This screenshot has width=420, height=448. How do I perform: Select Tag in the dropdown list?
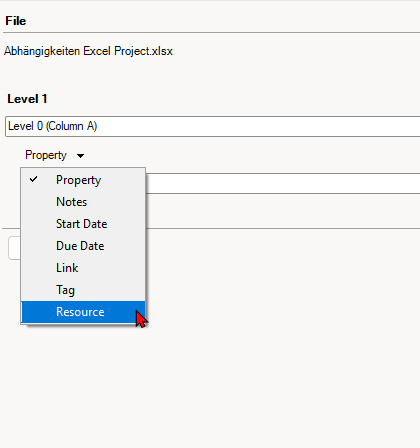83,290
